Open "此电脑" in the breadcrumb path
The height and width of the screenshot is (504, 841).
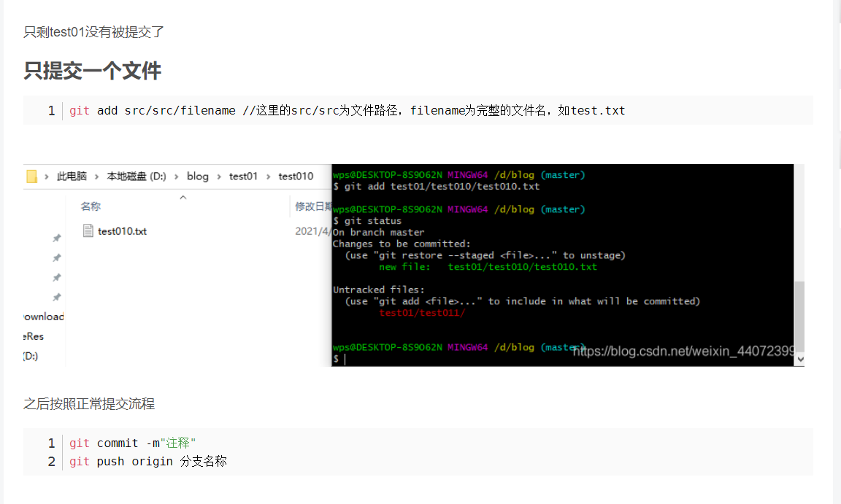click(72, 177)
